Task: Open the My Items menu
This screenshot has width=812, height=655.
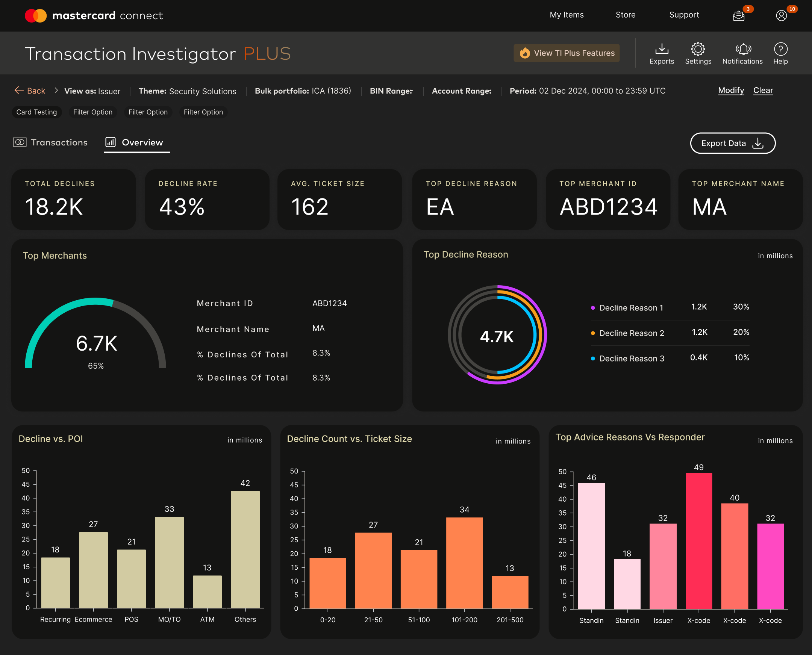Action: [566, 15]
